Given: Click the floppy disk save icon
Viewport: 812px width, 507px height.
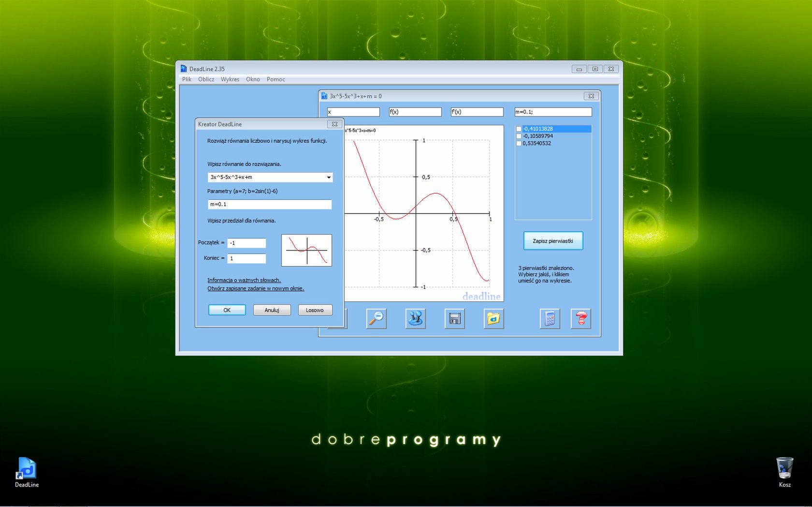Looking at the screenshot, I should click(x=454, y=319).
